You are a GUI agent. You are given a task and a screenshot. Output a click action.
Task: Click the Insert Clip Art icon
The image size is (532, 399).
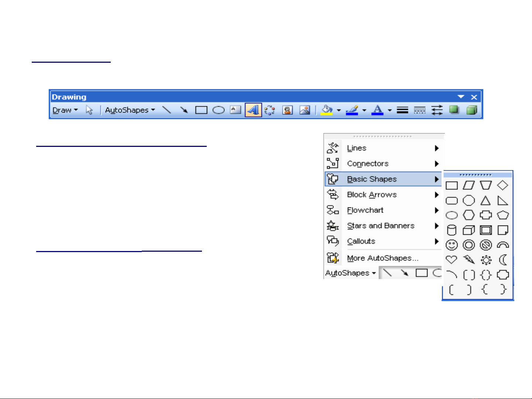[x=288, y=110]
